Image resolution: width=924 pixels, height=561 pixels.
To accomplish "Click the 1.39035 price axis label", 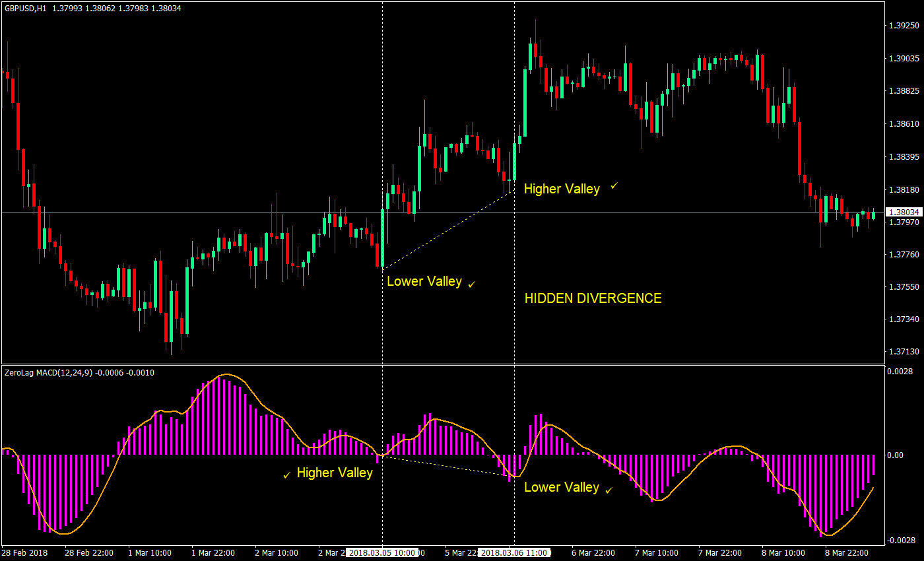I will 904,59.
